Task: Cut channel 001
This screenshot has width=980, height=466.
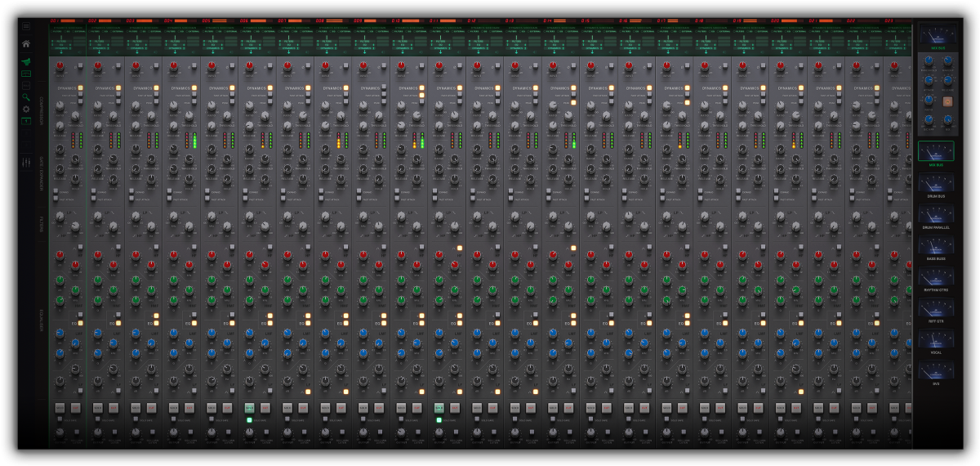Action: pyautogui.click(x=75, y=408)
